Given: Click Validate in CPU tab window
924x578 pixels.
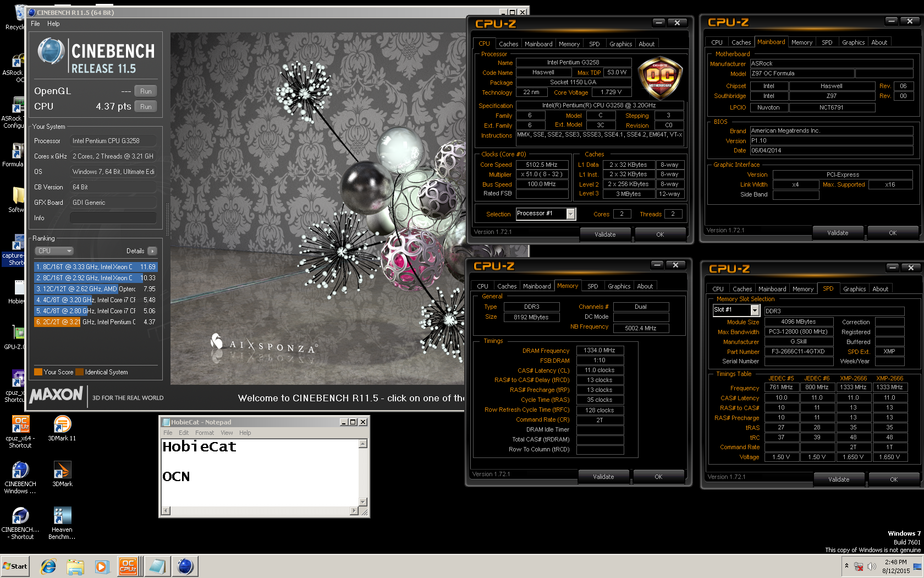Looking at the screenshot, I should point(605,235).
